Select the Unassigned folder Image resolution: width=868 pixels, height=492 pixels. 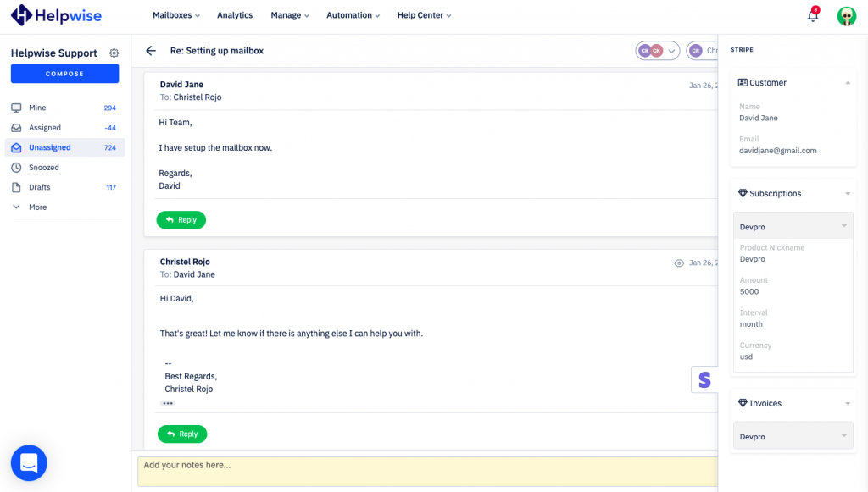click(x=50, y=147)
